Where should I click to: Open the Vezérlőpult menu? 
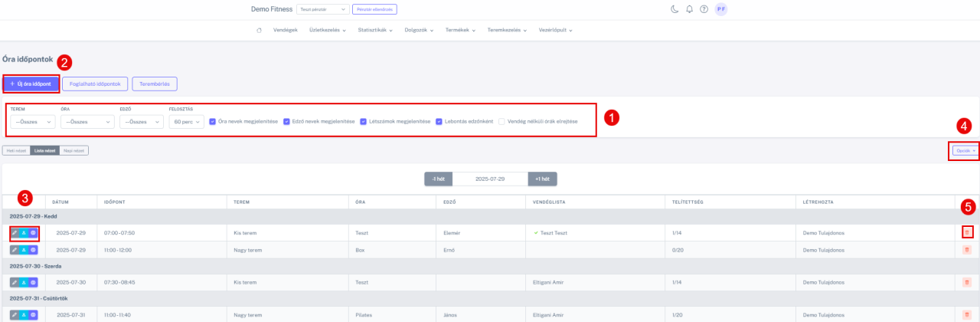click(557, 30)
